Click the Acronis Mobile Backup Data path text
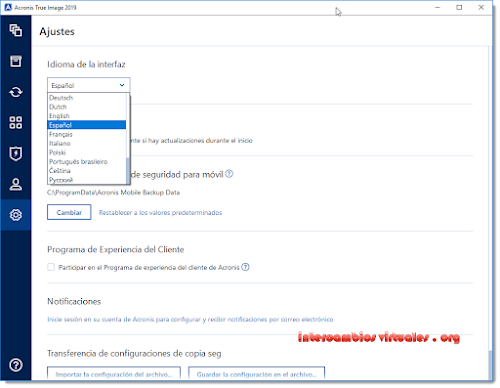500x388 pixels. [x=113, y=192]
